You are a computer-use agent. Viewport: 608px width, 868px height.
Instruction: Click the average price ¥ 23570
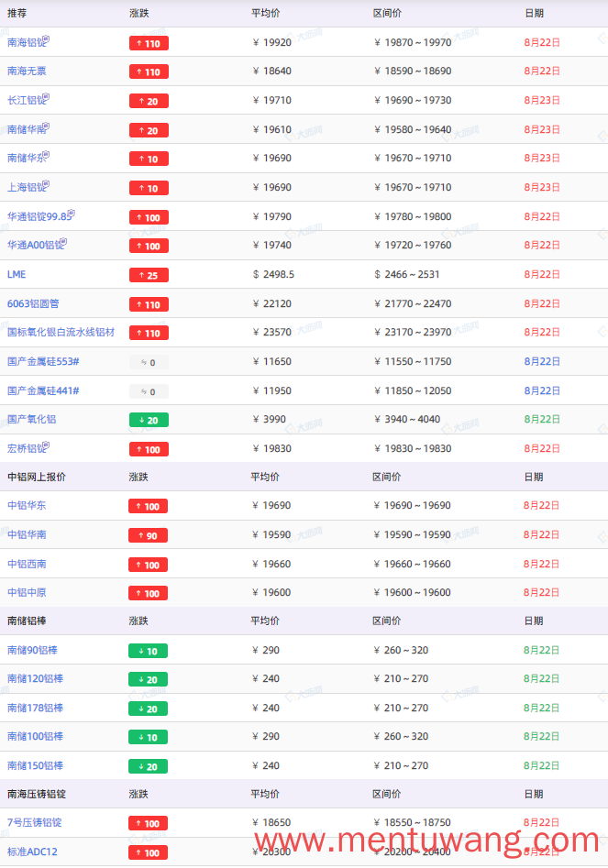click(271, 332)
